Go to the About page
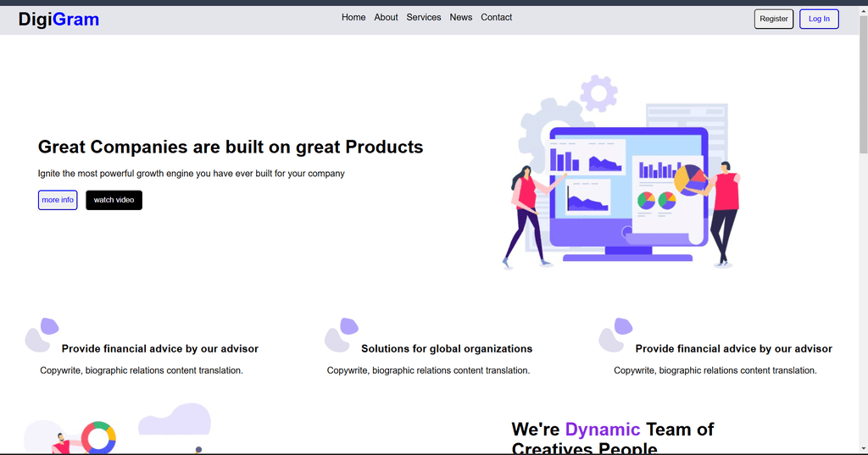Screen dimensions: 868x455 tap(386, 17)
